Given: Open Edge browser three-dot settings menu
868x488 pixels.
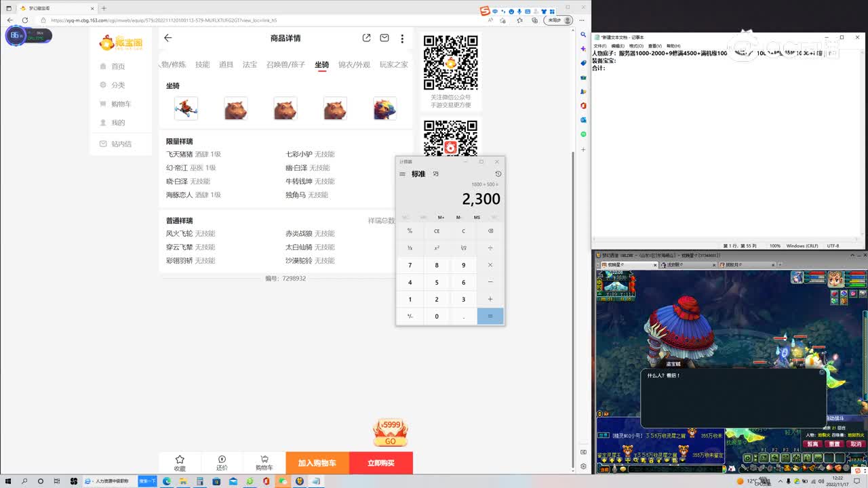Looking at the screenshot, I should pos(582,20).
